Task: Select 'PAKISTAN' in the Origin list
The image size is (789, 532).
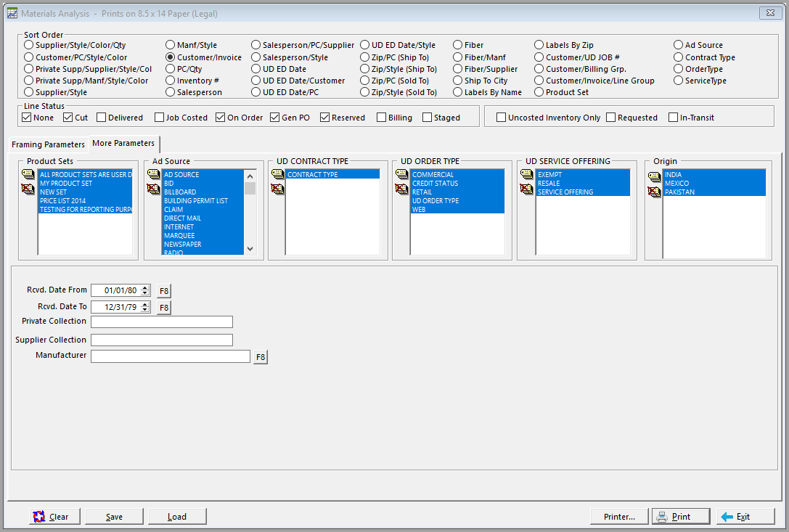Action: [x=714, y=192]
